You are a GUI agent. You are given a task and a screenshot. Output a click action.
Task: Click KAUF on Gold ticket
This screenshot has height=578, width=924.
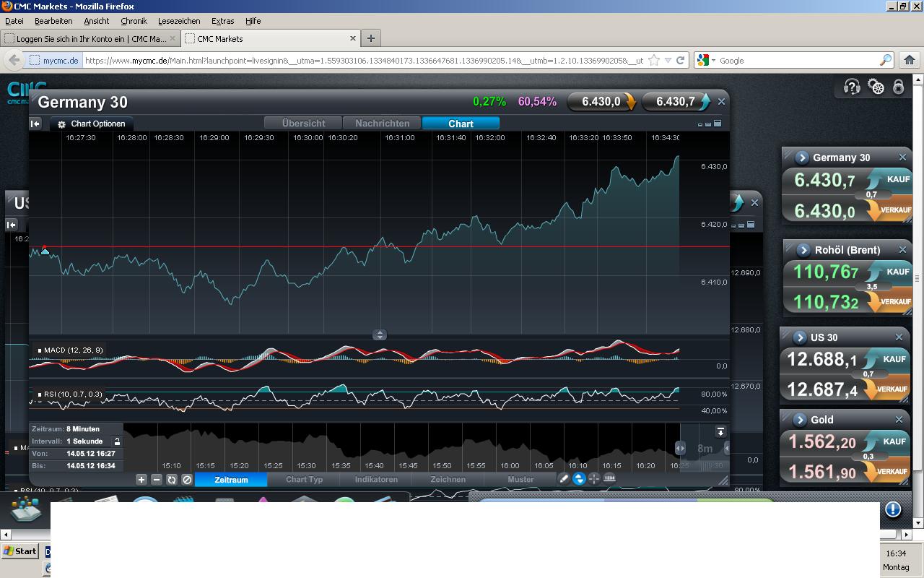(x=886, y=441)
